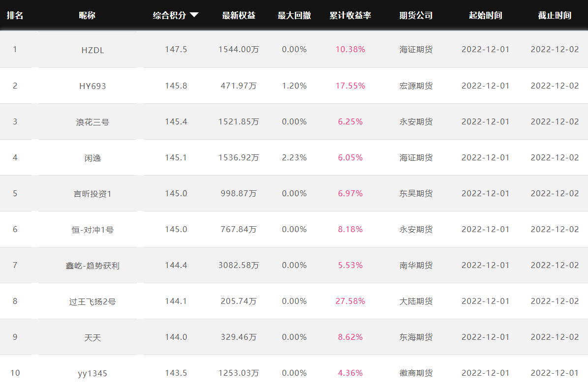Viewport: 588px width, 389px height.
Task: Select 南华期货 company cell
Action: pos(416,266)
